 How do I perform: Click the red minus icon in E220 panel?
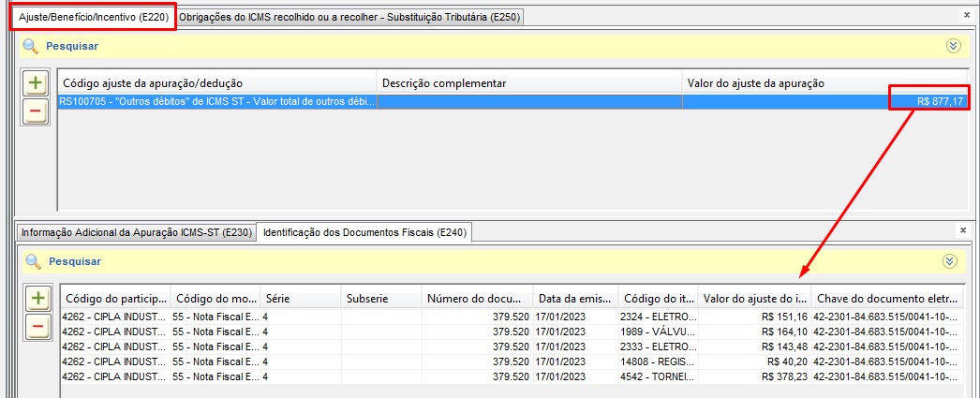point(36,111)
